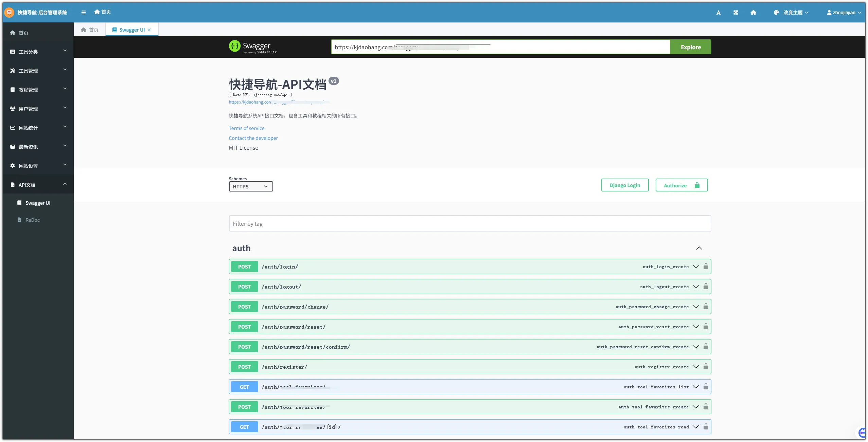
Task: Click lock icon on /auth/register/ row
Action: point(706,367)
